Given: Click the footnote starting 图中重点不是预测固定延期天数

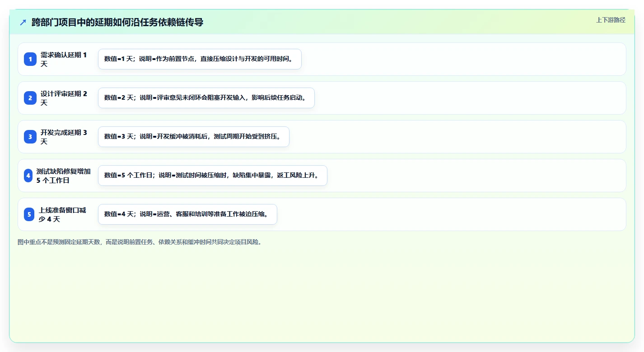Looking at the screenshot, I should (x=140, y=242).
